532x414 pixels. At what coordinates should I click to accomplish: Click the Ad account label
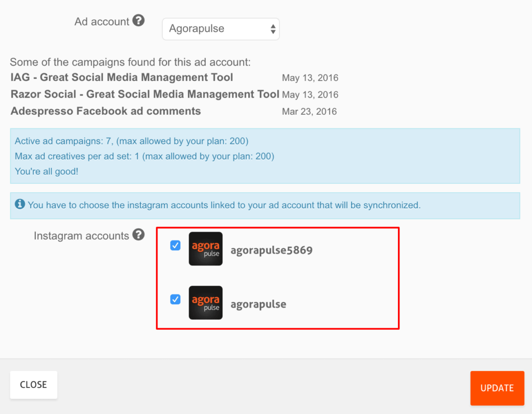pos(102,22)
